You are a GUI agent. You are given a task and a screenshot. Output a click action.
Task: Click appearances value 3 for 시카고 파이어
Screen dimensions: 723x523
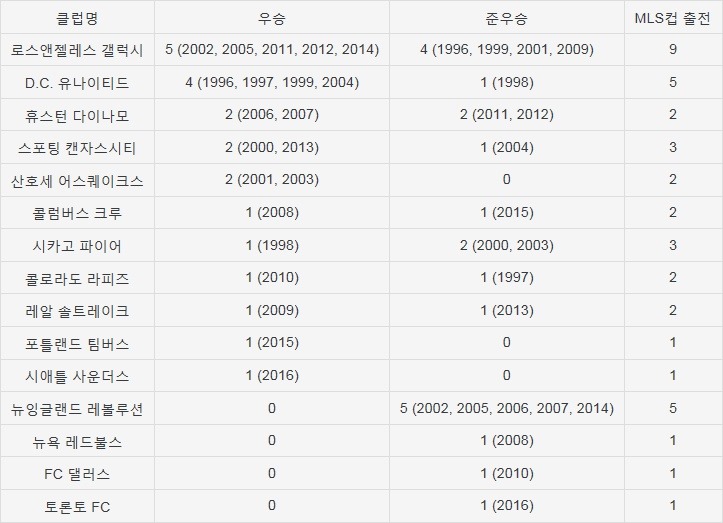click(672, 245)
